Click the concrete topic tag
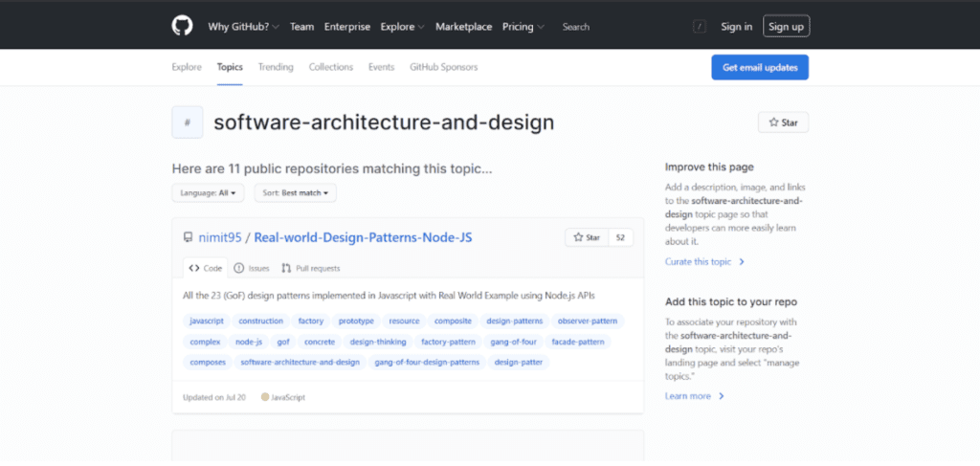This screenshot has height=466, width=980. pyautogui.click(x=320, y=342)
